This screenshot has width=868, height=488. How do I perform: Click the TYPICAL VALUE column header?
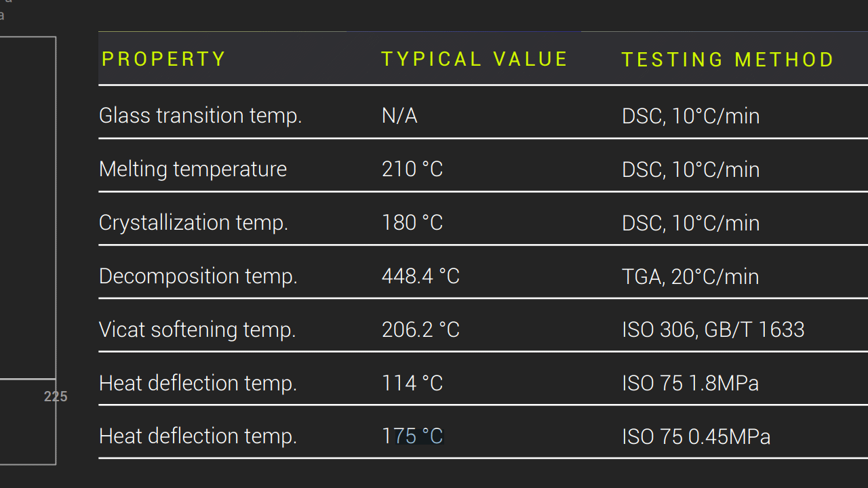pos(474,59)
